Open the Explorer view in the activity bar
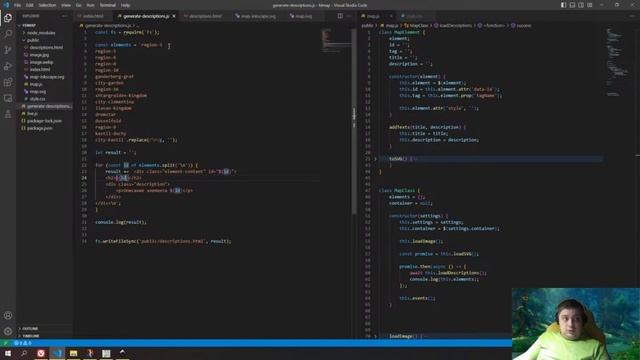Viewport: 640px width, 360px height. pos(8,18)
